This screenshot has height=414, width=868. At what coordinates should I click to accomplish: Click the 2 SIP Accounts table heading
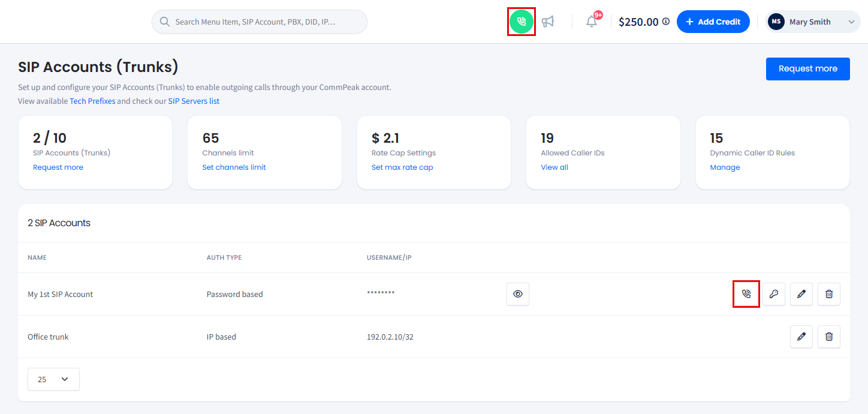tap(59, 223)
